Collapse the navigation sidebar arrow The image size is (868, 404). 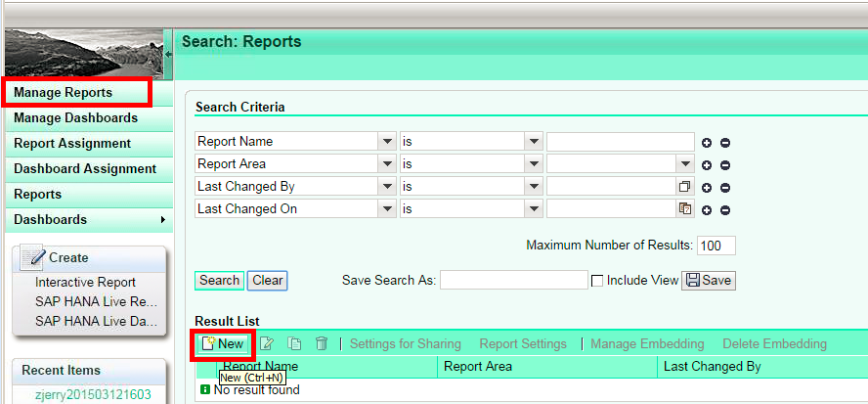(x=168, y=55)
